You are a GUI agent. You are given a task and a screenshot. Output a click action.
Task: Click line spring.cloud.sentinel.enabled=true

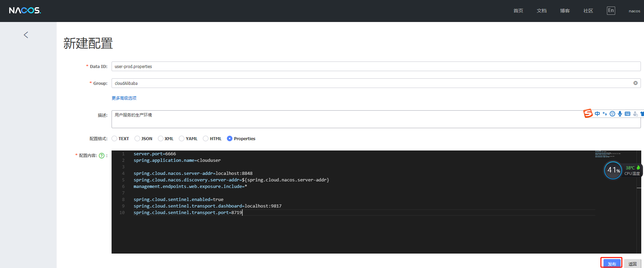(179, 200)
